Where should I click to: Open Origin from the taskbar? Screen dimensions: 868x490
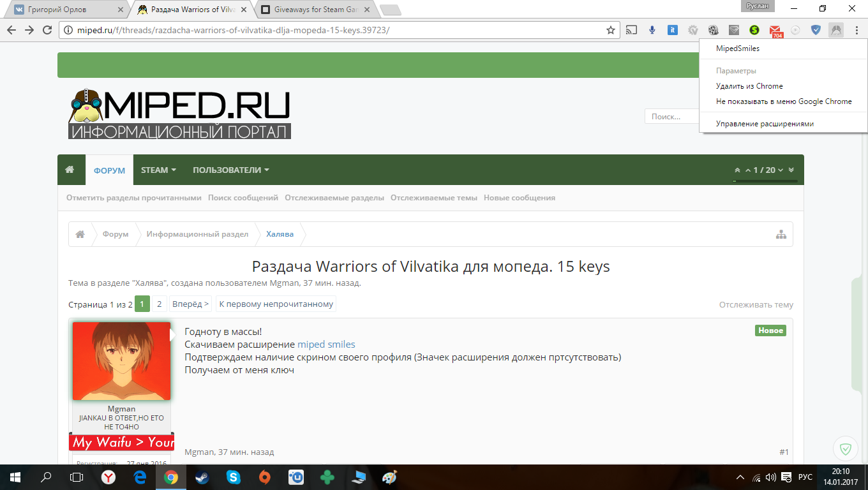[264, 477]
